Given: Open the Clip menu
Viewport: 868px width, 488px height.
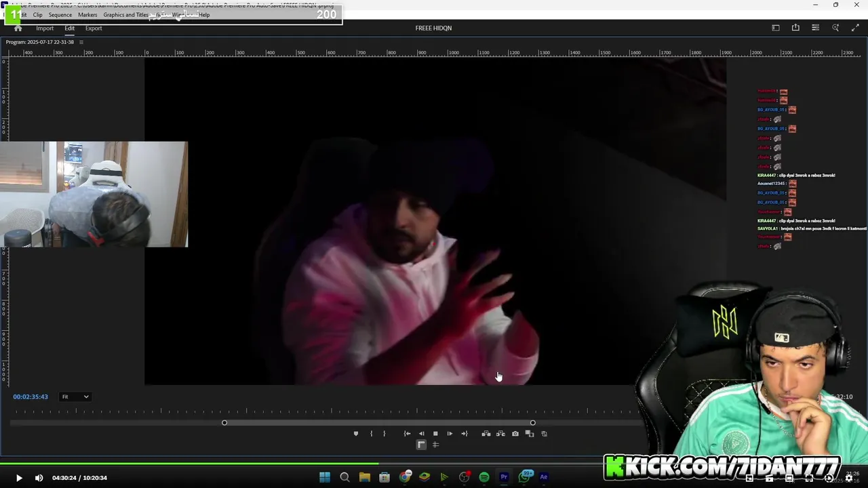Looking at the screenshot, I should pos(37,15).
